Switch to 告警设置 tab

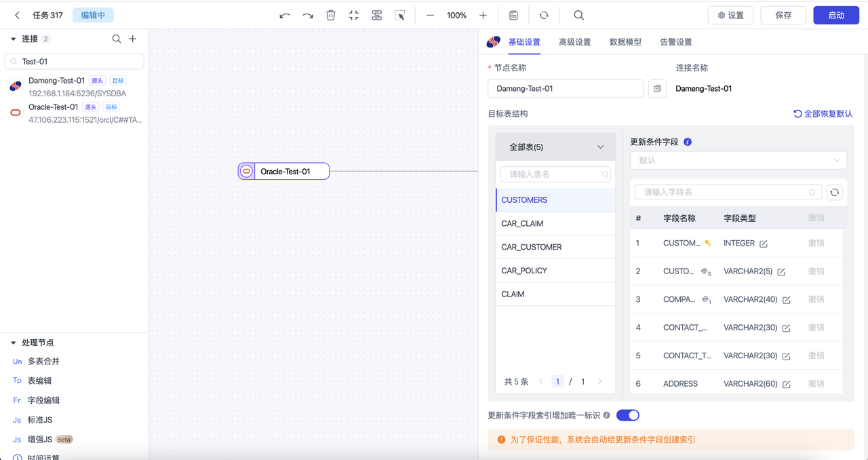pos(676,42)
